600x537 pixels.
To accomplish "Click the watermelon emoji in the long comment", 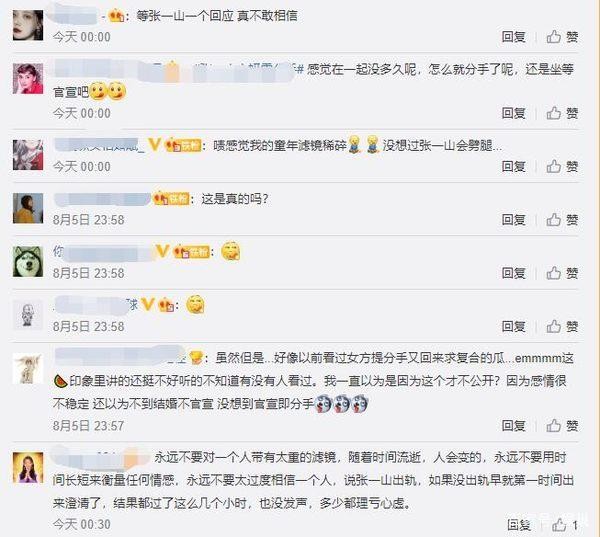I will click(60, 381).
